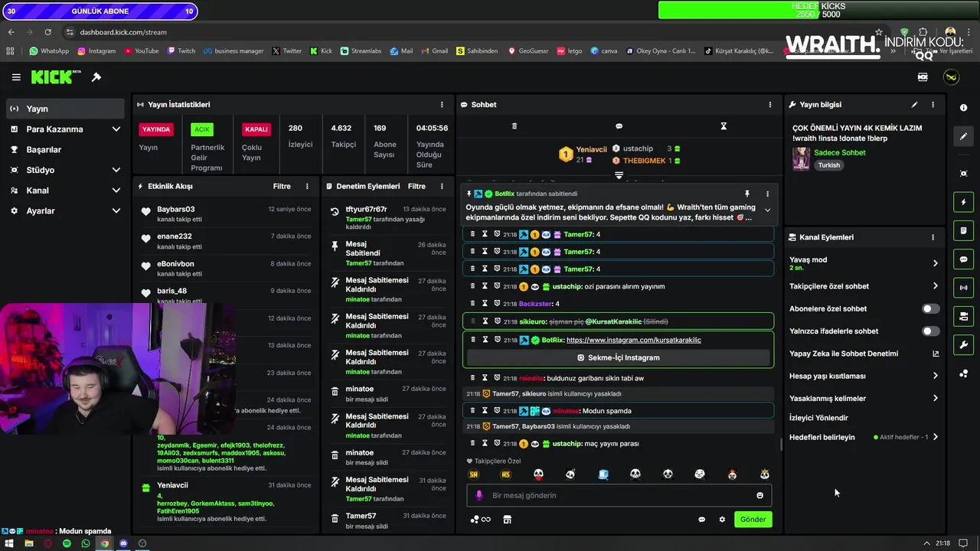Click the hammer icon beside Kick logo
The image size is (980, 551).
96,77
